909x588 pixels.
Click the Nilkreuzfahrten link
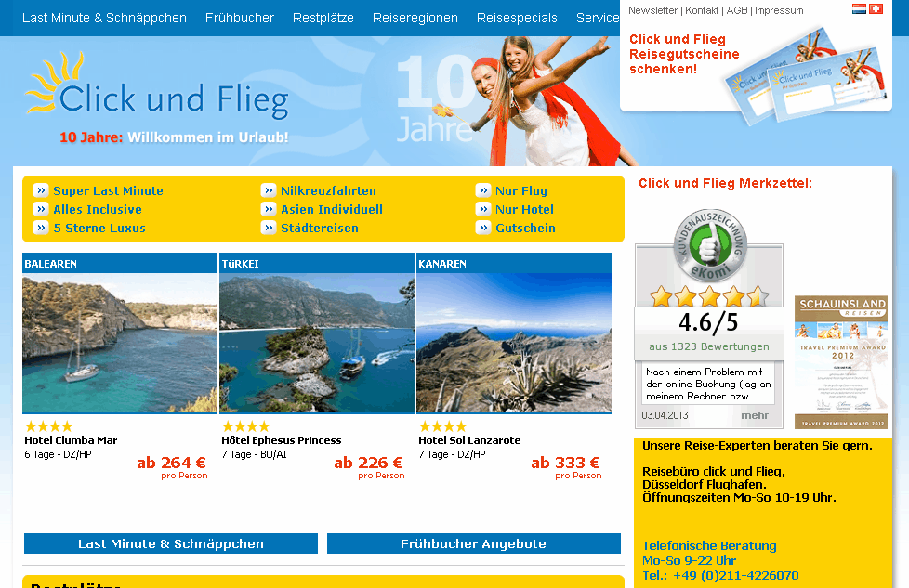coord(328,190)
